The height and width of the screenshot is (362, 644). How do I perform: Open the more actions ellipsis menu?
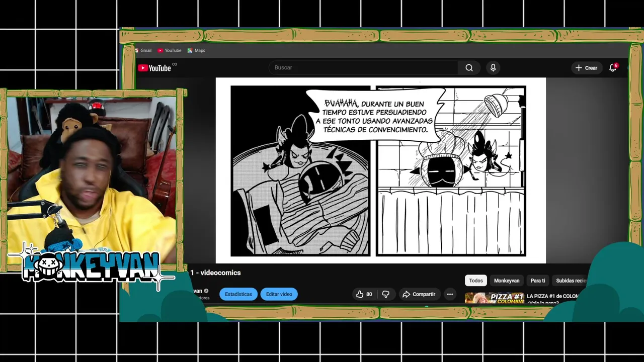pyautogui.click(x=450, y=294)
